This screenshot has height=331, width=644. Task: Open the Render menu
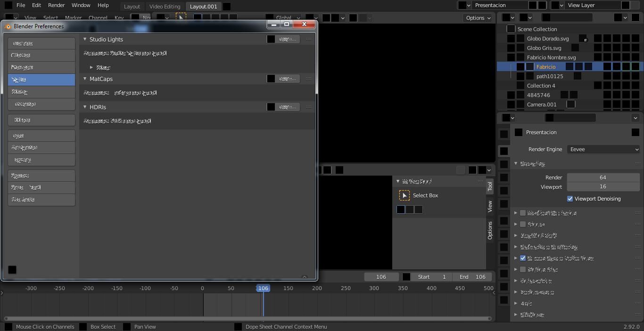[x=57, y=5]
